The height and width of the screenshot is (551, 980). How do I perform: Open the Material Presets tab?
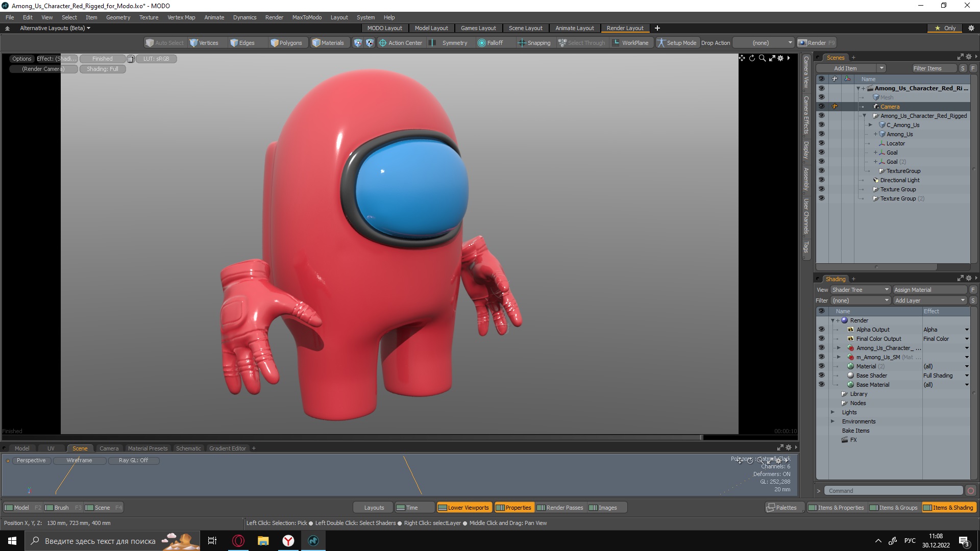pos(148,448)
